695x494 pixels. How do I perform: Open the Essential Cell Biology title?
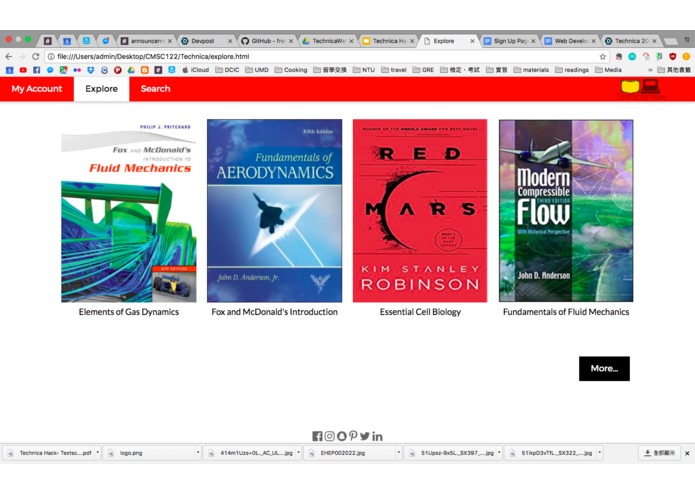click(420, 311)
